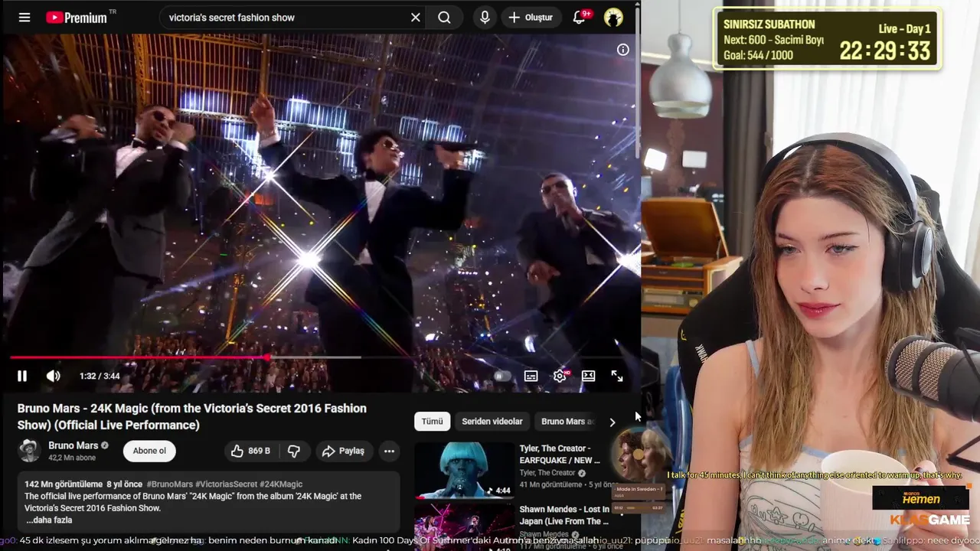Click the 1:32 / 3:44 time display
The height and width of the screenshot is (551, 980).
click(100, 376)
